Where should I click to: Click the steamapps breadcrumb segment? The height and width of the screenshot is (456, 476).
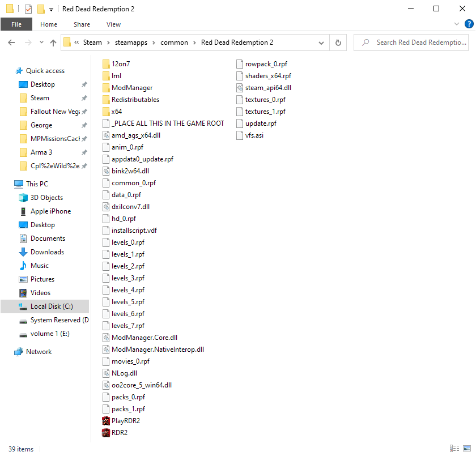coord(131,42)
